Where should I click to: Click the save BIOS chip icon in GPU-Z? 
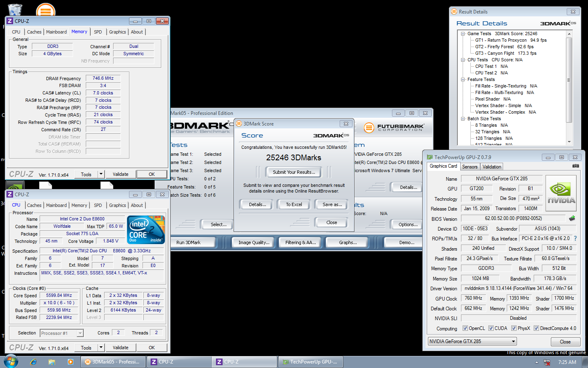pyautogui.click(x=572, y=218)
